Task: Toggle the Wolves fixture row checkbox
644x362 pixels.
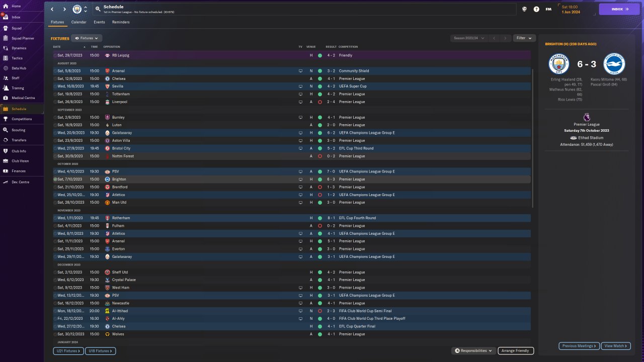Action: tap(55, 334)
